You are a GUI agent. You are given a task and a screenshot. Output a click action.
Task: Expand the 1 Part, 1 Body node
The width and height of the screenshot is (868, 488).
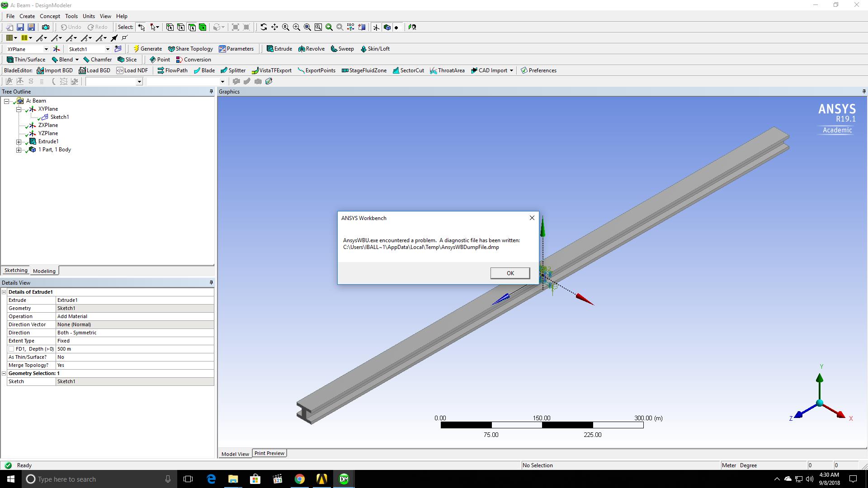19,150
